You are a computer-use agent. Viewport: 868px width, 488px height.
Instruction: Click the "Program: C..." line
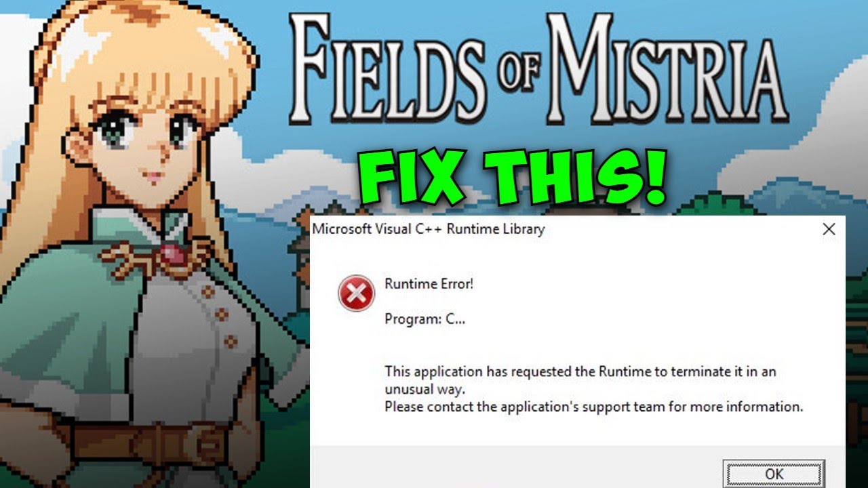coord(425,319)
